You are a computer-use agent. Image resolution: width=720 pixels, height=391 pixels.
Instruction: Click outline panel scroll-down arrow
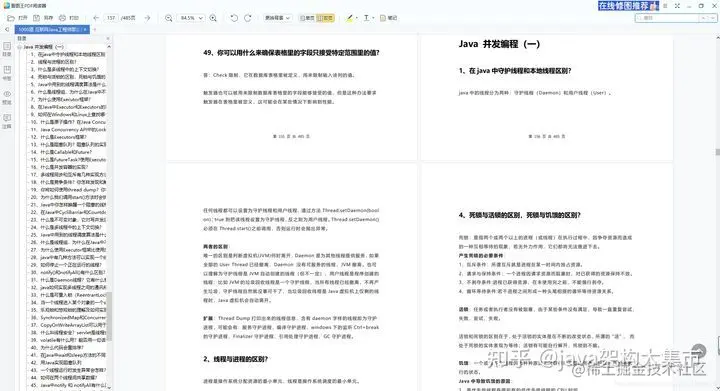[x=109, y=388]
